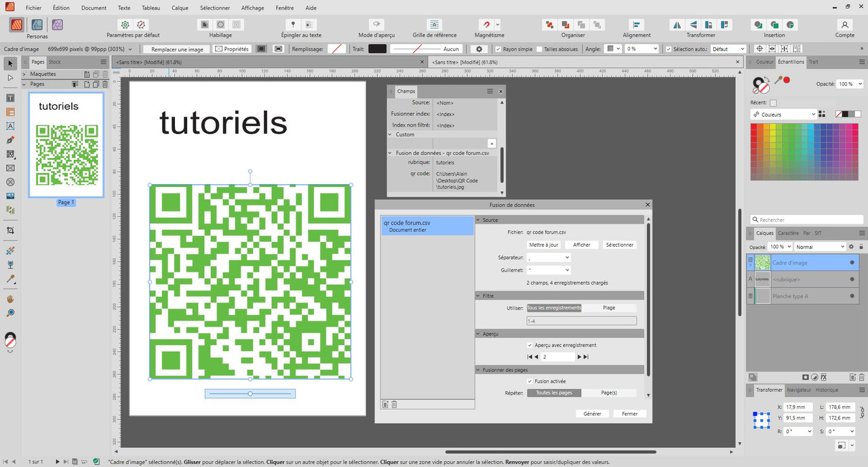Enable the Tailles absolues checkbox
Viewport: 868px width, 467px height.
click(540, 49)
